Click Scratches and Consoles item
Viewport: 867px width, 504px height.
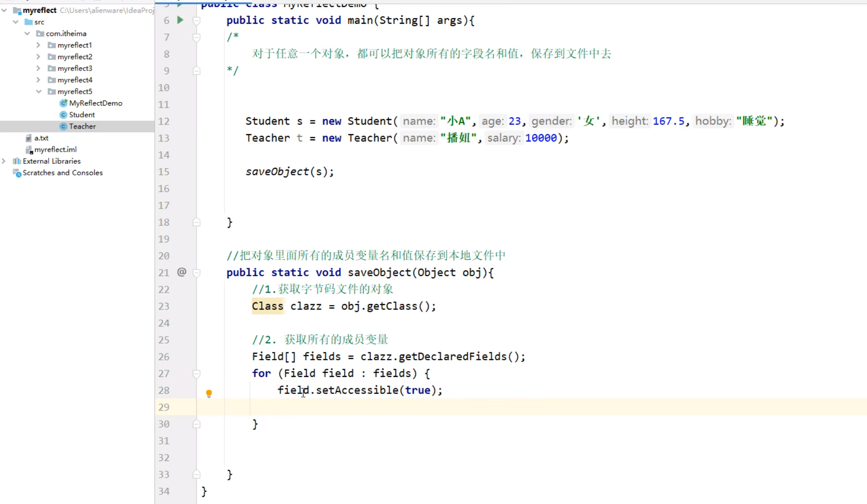(62, 173)
